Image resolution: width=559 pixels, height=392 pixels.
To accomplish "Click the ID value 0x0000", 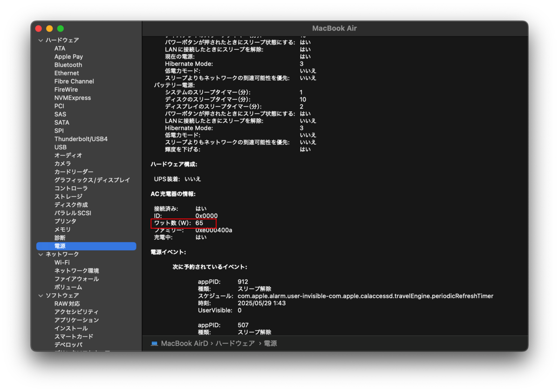I will pyautogui.click(x=206, y=216).
